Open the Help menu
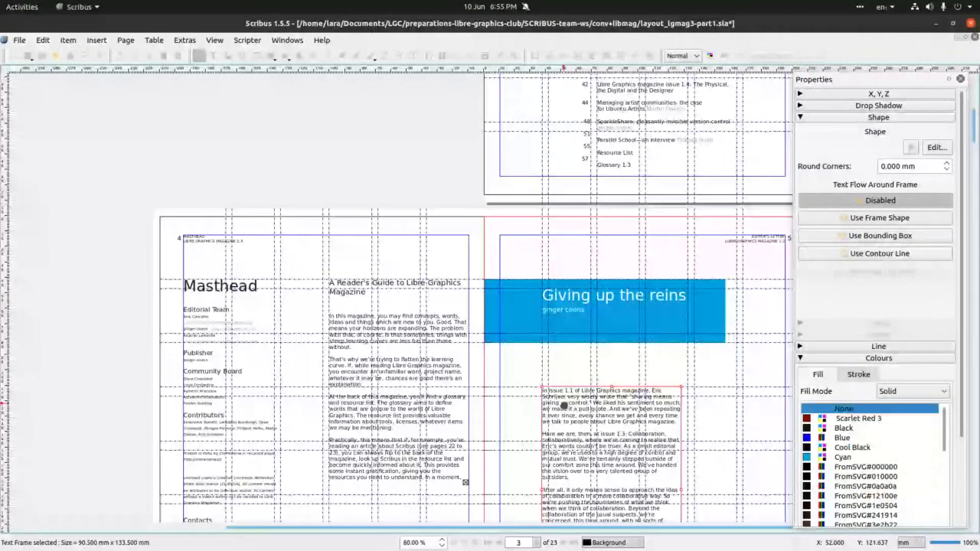 tap(322, 40)
